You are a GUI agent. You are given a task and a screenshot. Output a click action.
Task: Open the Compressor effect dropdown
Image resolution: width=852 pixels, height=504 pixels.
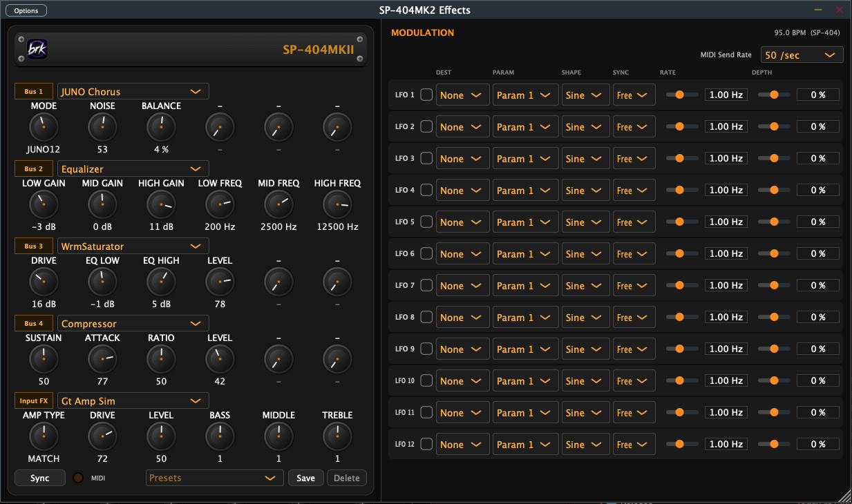click(x=133, y=323)
